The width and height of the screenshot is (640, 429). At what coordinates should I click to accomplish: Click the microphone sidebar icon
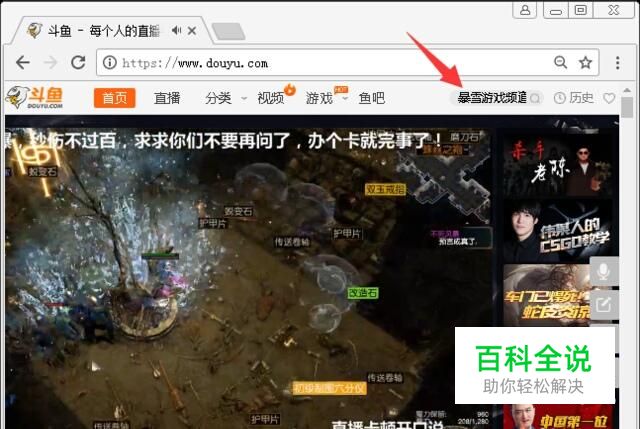click(604, 272)
